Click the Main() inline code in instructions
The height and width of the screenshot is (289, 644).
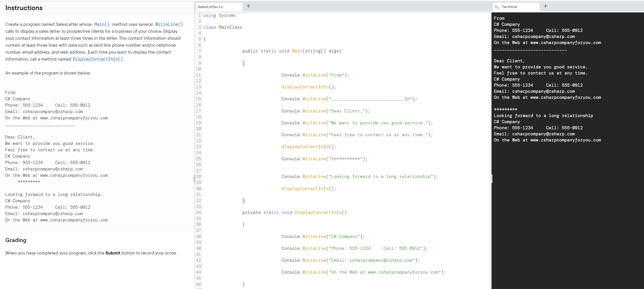102,24
